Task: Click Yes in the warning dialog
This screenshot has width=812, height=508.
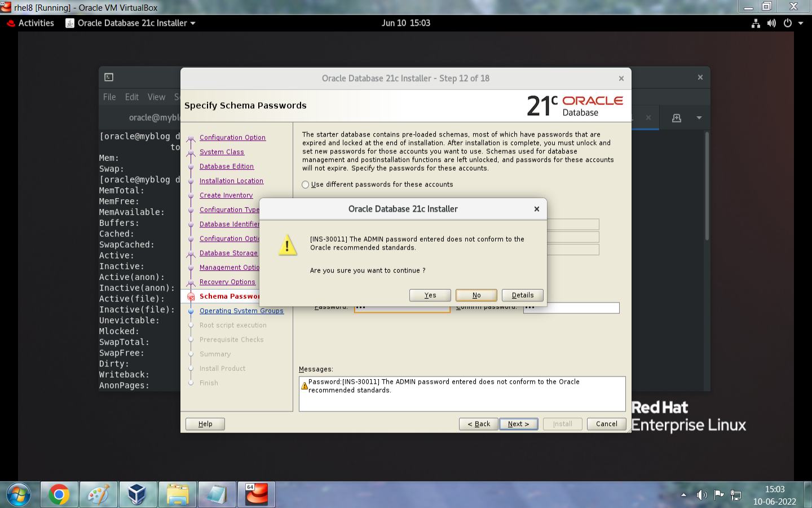Action: click(x=430, y=295)
